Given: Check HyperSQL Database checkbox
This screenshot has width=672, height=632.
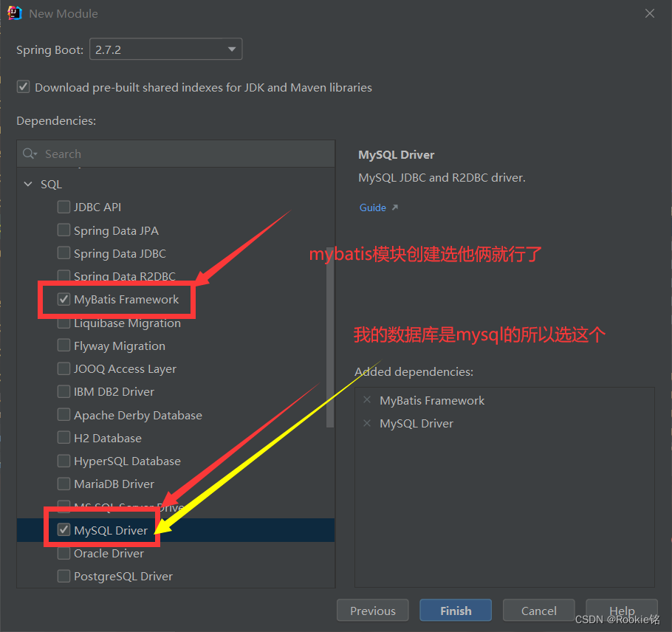Looking at the screenshot, I should coord(64,461).
